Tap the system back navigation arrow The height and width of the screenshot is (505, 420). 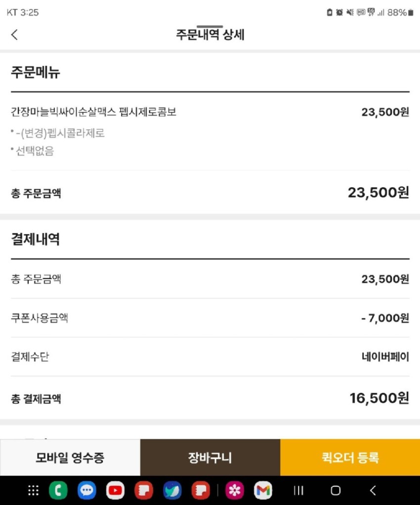point(373,490)
